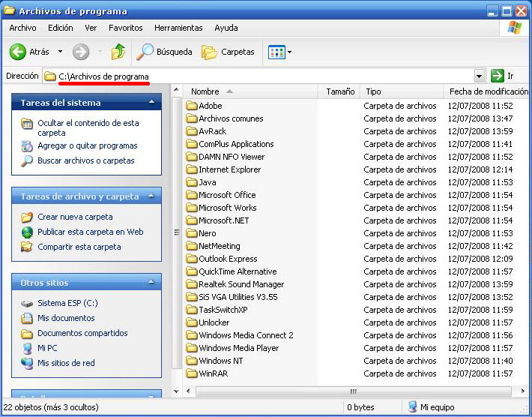
Task: Click the Adobe folder icon
Action: coord(192,106)
